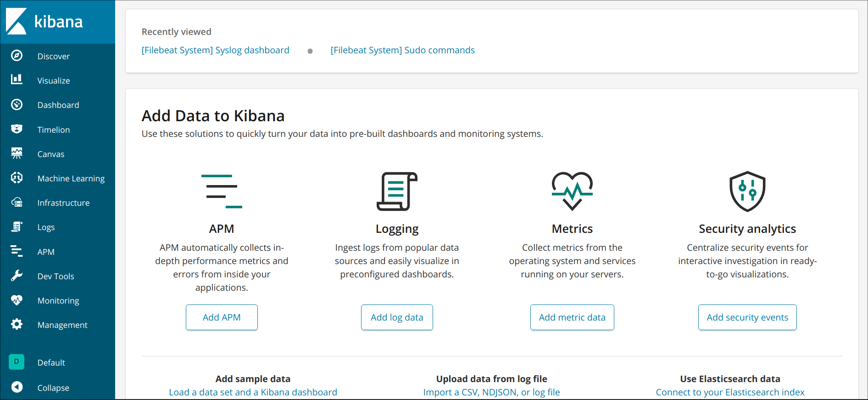Click the Logging scroll illustration icon

click(397, 192)
